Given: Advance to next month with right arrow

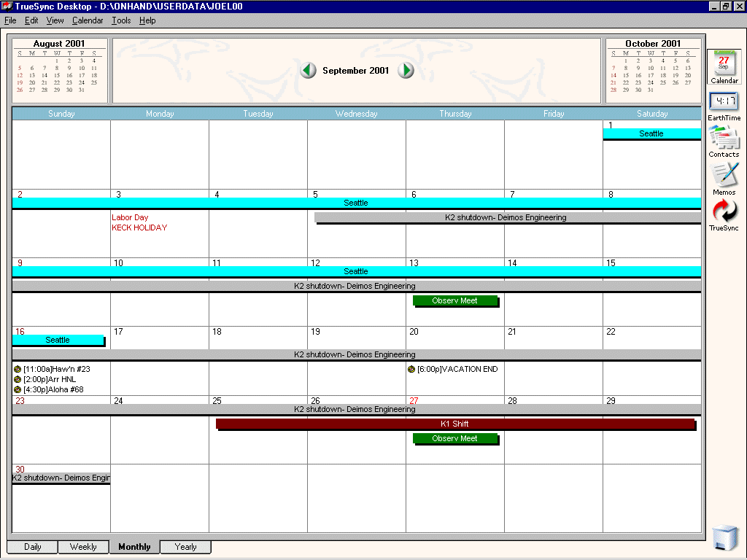Looking at the screenshot, I should pyautogui.click(x=406, y=71).
